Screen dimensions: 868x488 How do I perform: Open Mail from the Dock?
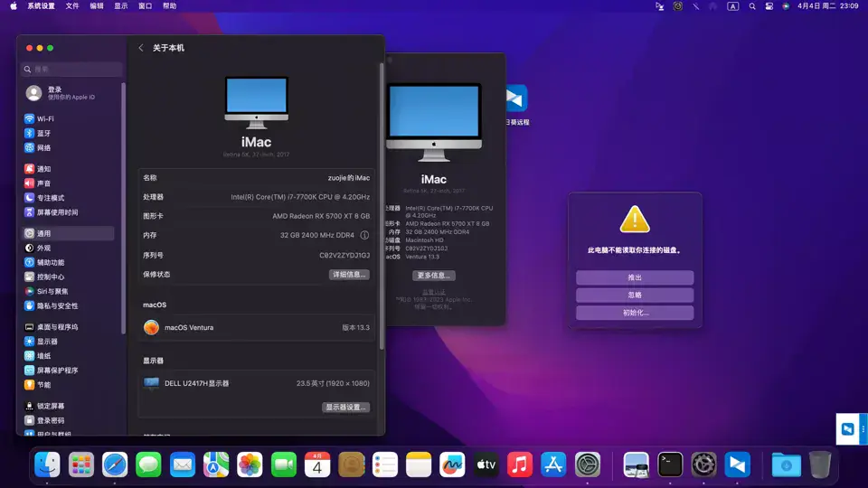[x=182, y=465]
